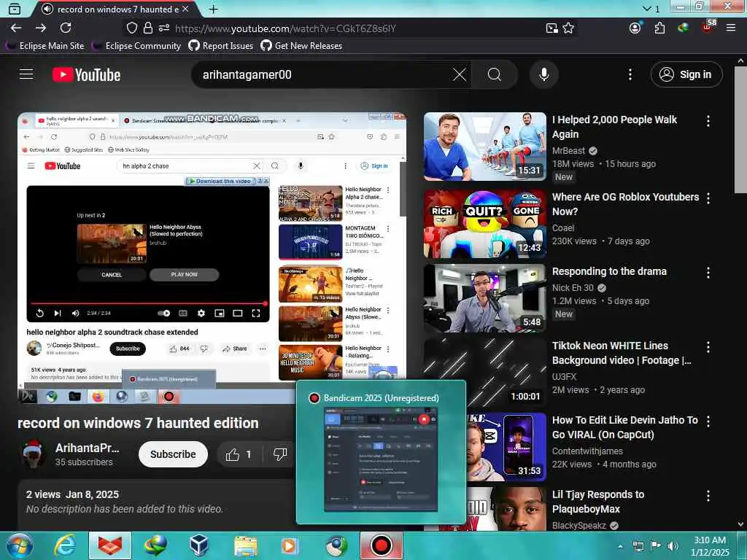Click the page vertical scrollbar

pyautogui.click(x=740, y=130)
